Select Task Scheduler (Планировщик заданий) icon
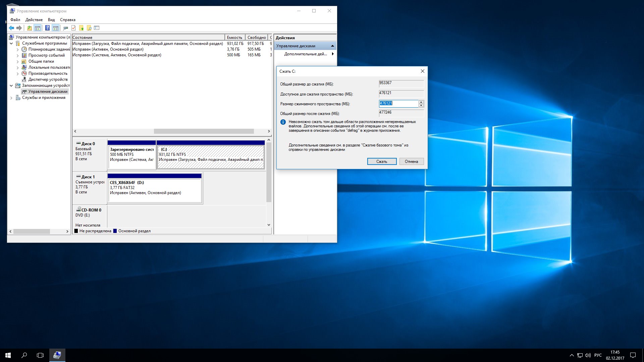644x362 pixels. (x=24, y=49)
